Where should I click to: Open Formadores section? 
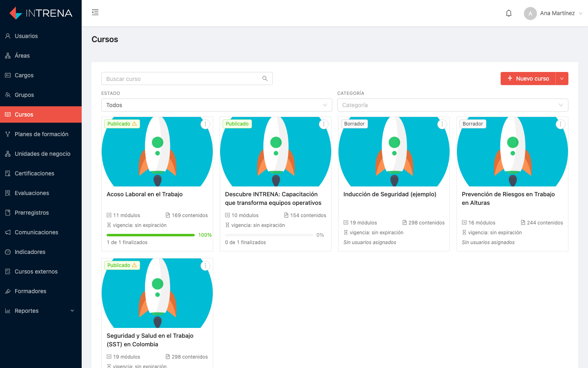41,291
